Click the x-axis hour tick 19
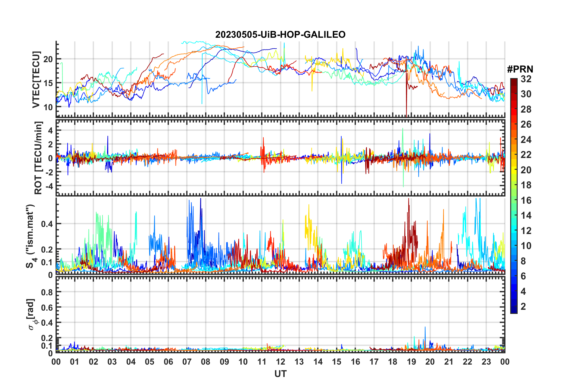 (x=411, y=362)
